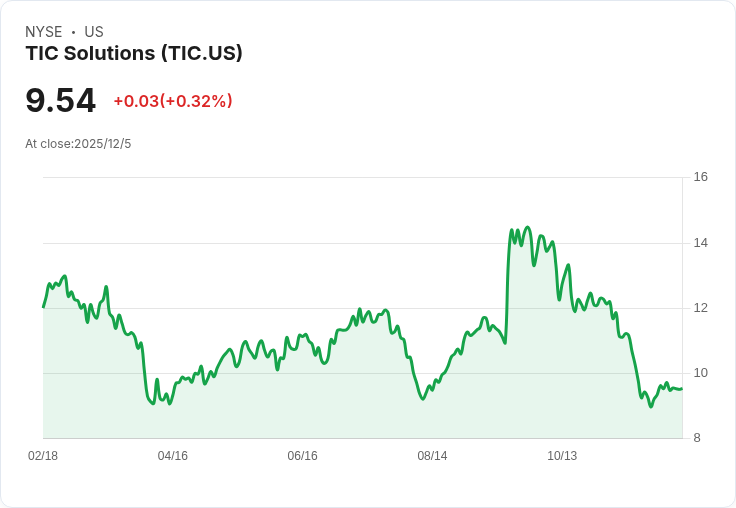Pick the 08/14 date axis label
Screen dimensions: 736x508
pyautogui.click(x=432, y=456)
